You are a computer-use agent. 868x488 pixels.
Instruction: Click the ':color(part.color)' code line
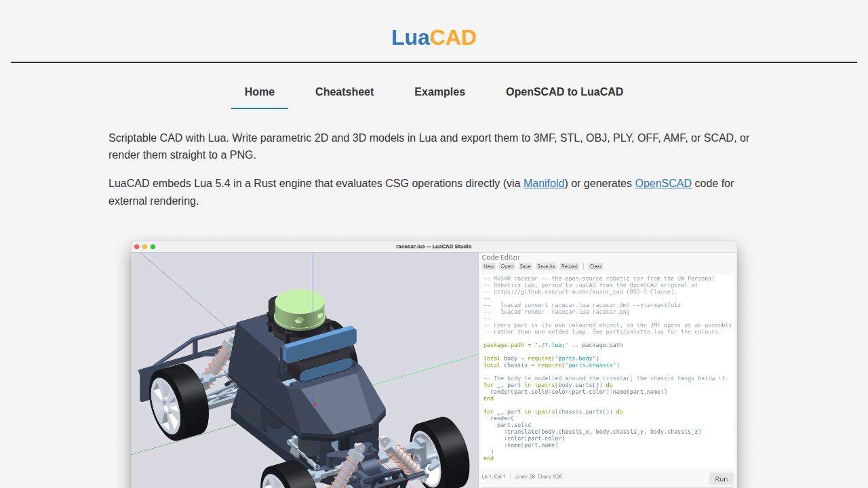tap(534, 439)
